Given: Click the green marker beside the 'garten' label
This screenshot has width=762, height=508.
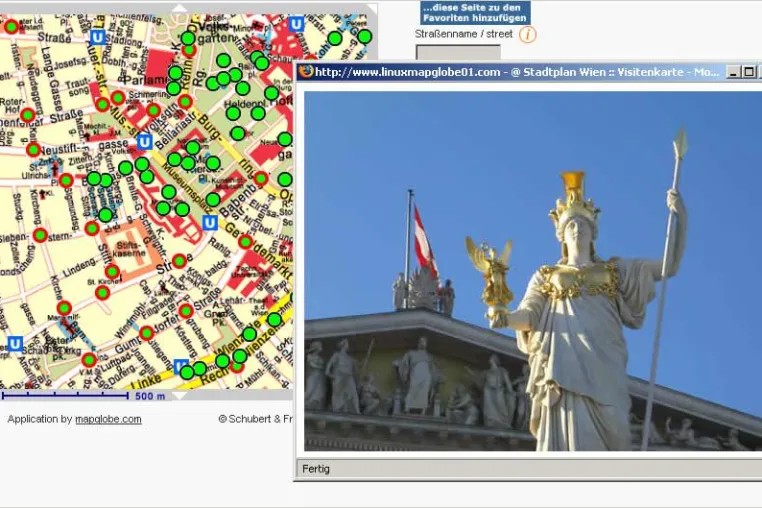Looking at the screenshot, I should 188,38.
